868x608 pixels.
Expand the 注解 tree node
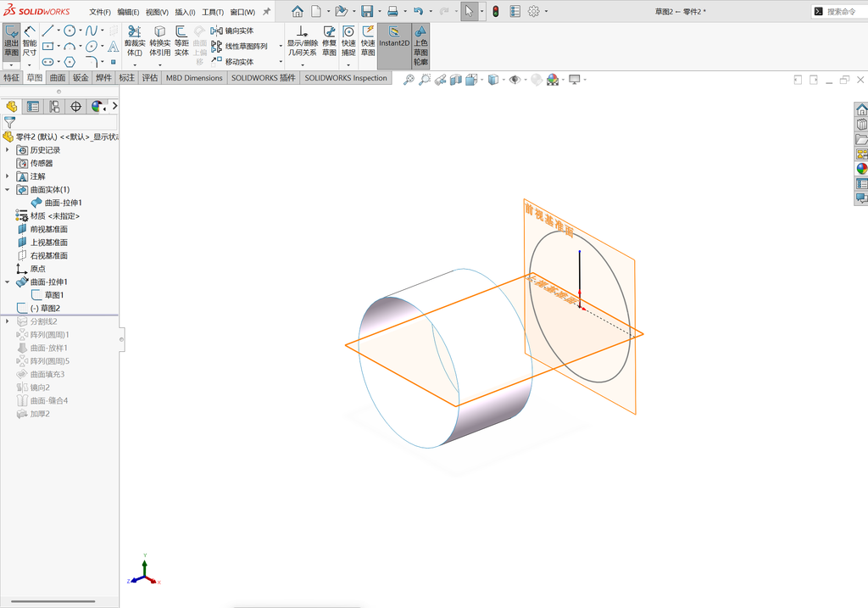point(7,176)
